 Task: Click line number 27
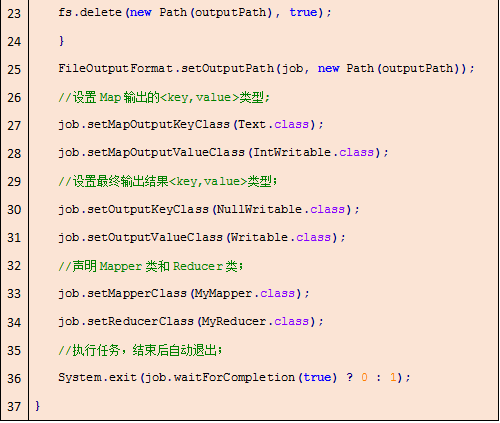tap(14, 126)
